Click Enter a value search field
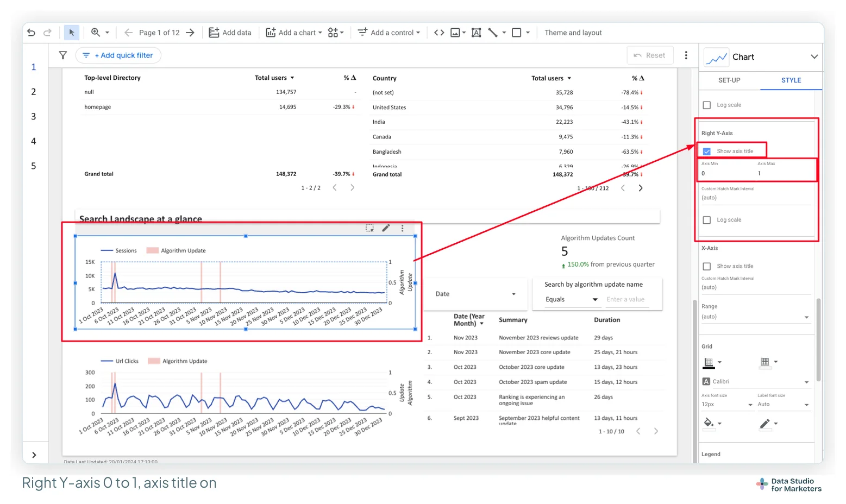Screen dimensions: 846x504 [x=628, y=299]
